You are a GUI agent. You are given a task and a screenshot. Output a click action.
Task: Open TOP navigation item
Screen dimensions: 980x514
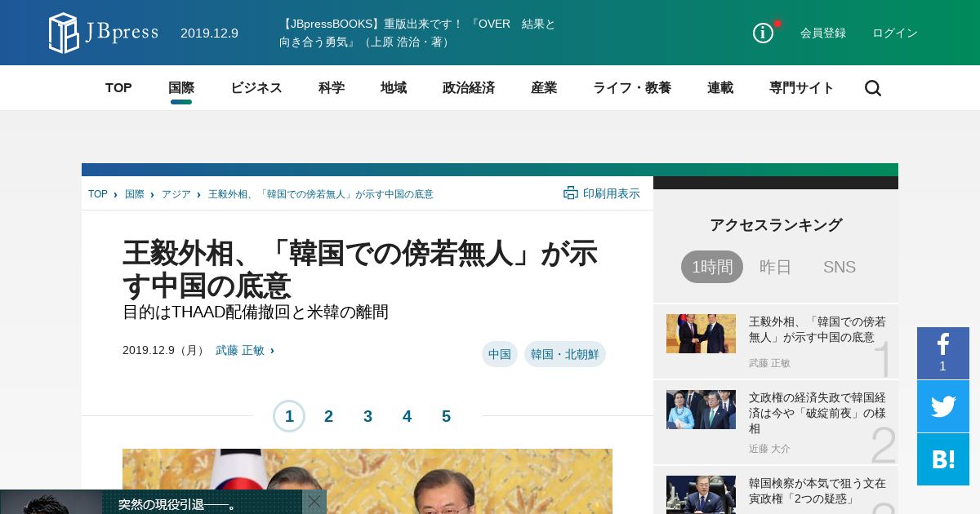point(118,88)
